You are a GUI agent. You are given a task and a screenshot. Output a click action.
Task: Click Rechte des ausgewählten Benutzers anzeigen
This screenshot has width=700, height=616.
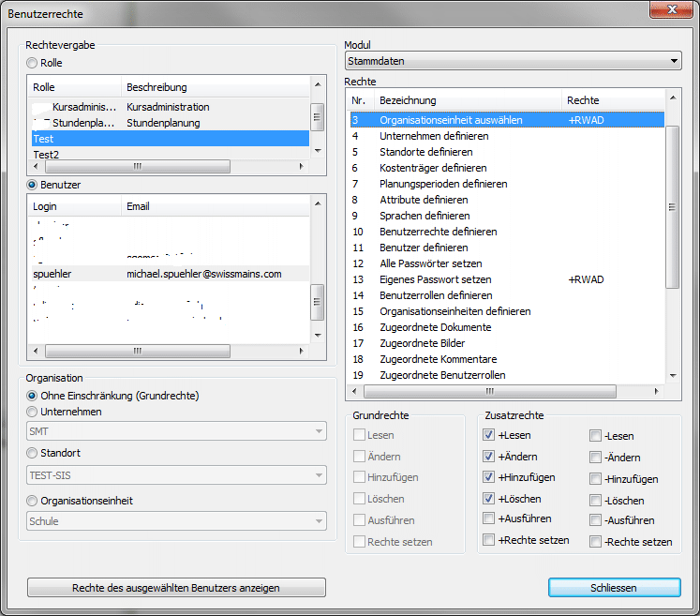click(176, 588)
